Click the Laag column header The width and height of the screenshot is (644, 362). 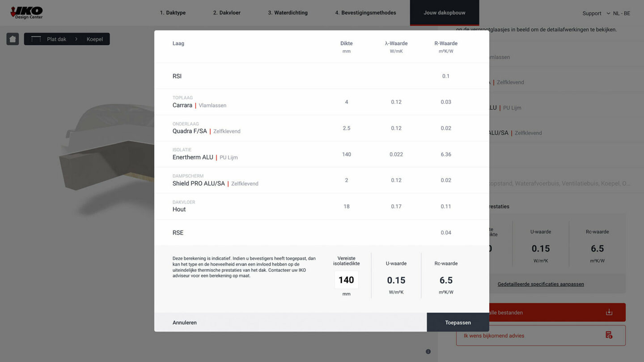click(x=178, y=43)
